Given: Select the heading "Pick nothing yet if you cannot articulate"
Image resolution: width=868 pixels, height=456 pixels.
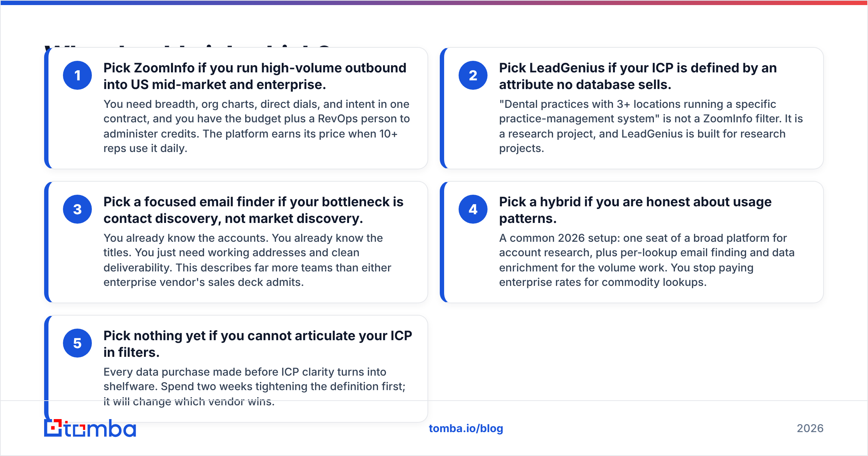Looking at the screenshot, I should pyautogui.click(x=258, y=344).
